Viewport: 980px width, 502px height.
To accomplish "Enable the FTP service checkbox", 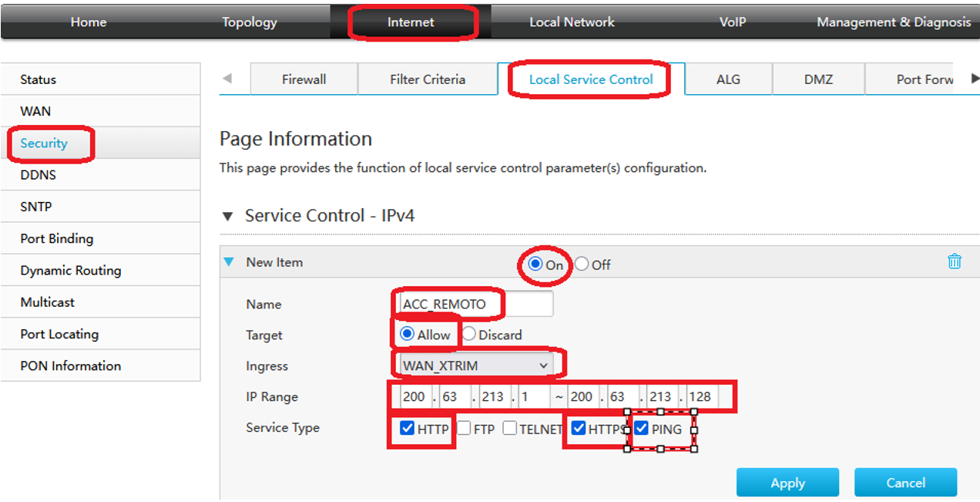I will pos(464,428).
